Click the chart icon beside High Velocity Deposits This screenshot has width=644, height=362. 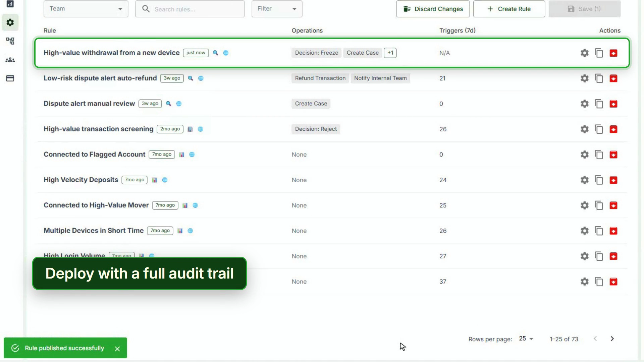coord(154,180)
